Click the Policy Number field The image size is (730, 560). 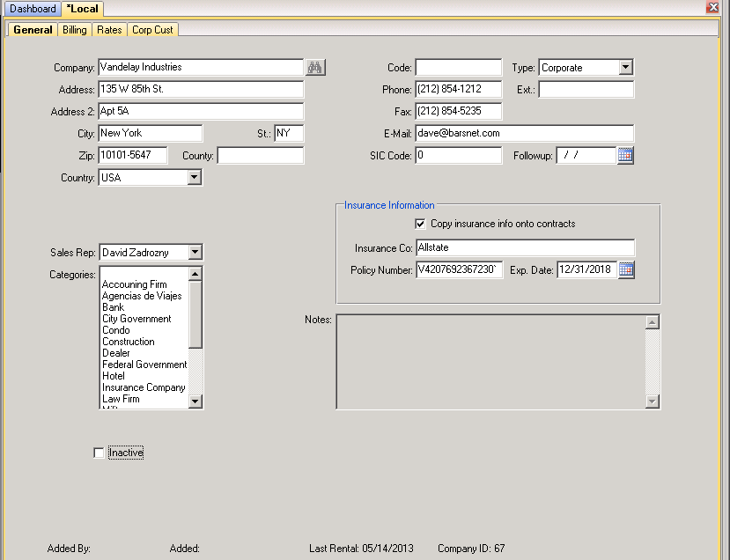[x=459, y=269]
